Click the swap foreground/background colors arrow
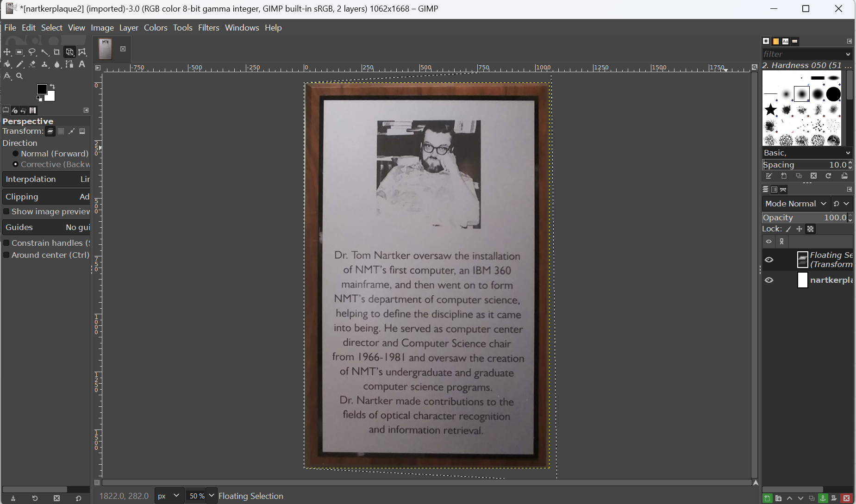The width and height of the screenshot is (856, 504). pyautogui.click(x=53, y=87)
